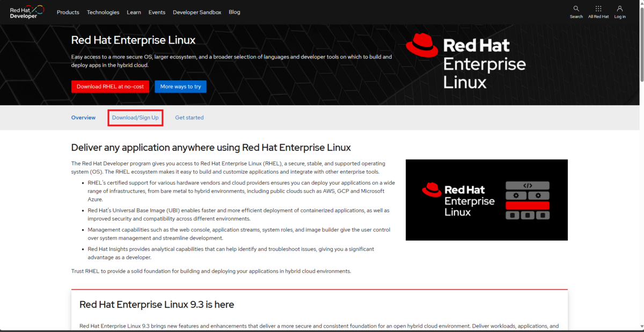Click the More ways to try button
644x332 pixels.
pos(180,86)
